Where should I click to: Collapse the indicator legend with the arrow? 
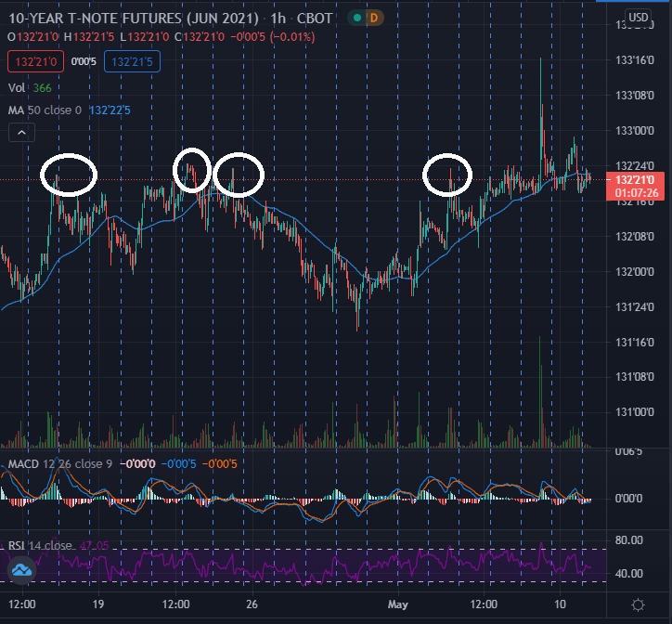pyautogui.click(x=21, y=133)
